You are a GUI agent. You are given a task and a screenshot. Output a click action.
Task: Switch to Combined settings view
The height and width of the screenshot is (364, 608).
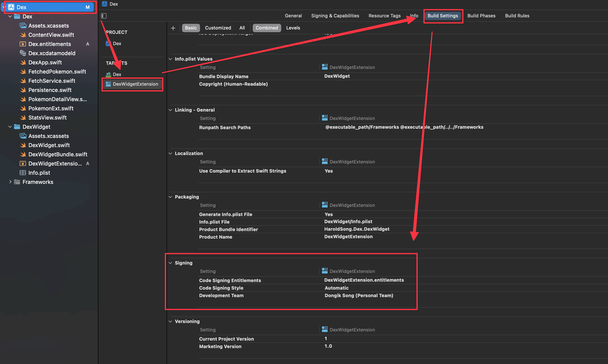[267, 28]
